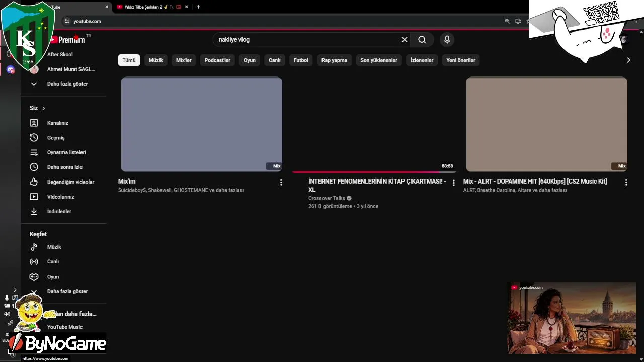The image size is (644, 362).
Task: Select the Mix'ler filter chip
Action: [184, 60]
